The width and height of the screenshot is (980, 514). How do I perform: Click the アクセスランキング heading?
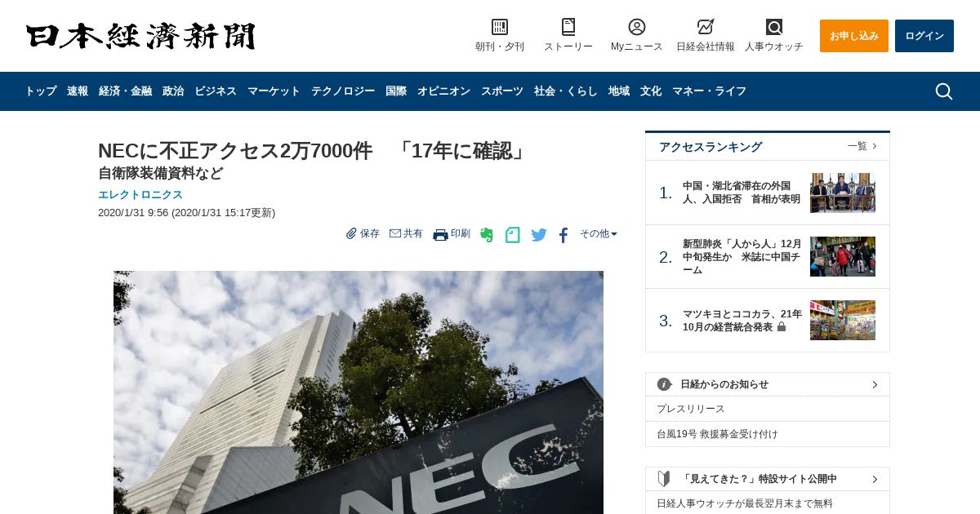[x=710, y=147]
